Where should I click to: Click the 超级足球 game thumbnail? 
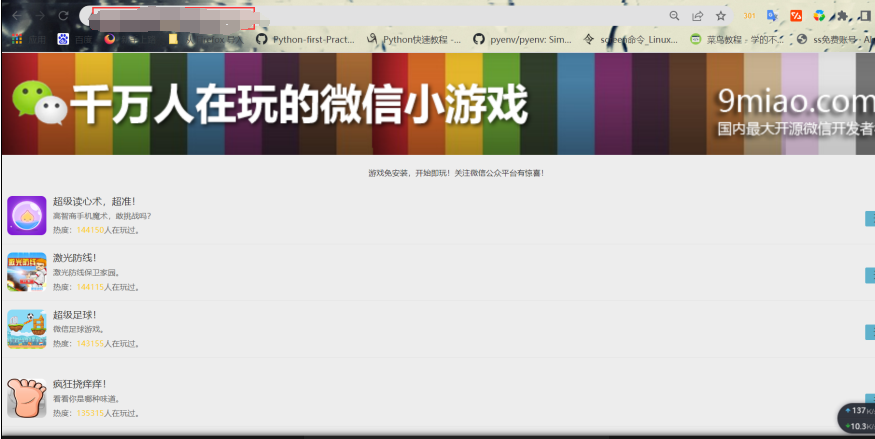tap(27, 329)
